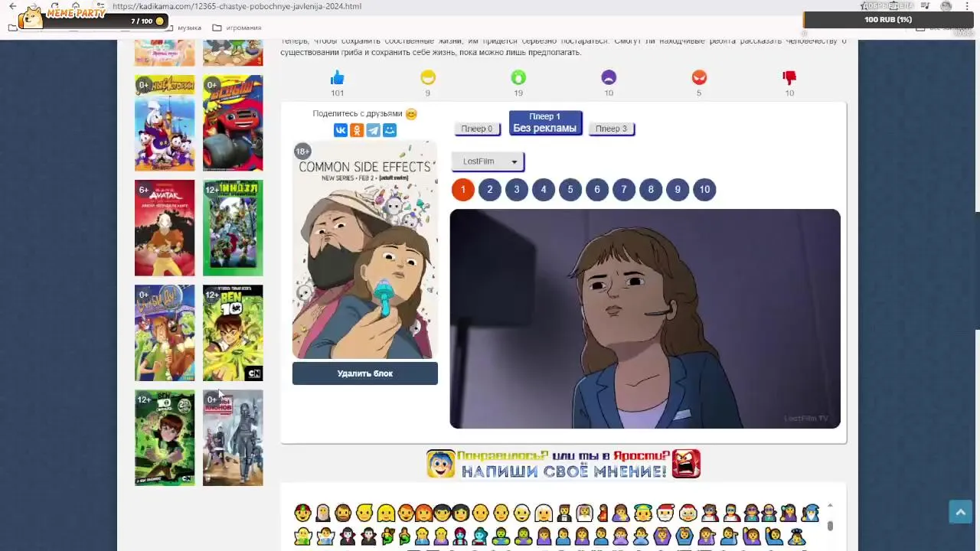Select episode 5
This screenshot has height=551, width=980.
[570, 190]
